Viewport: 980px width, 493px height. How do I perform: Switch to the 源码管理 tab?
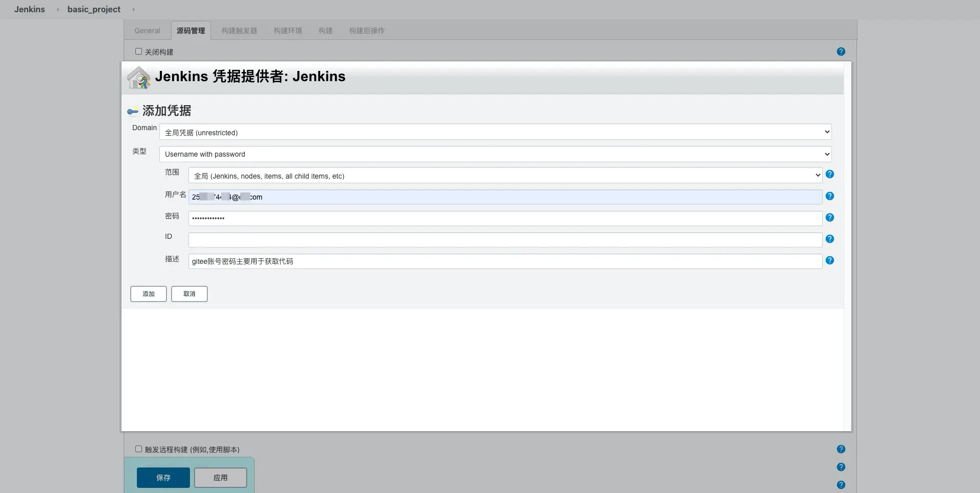pyautogui.click(x=190, y=31)
